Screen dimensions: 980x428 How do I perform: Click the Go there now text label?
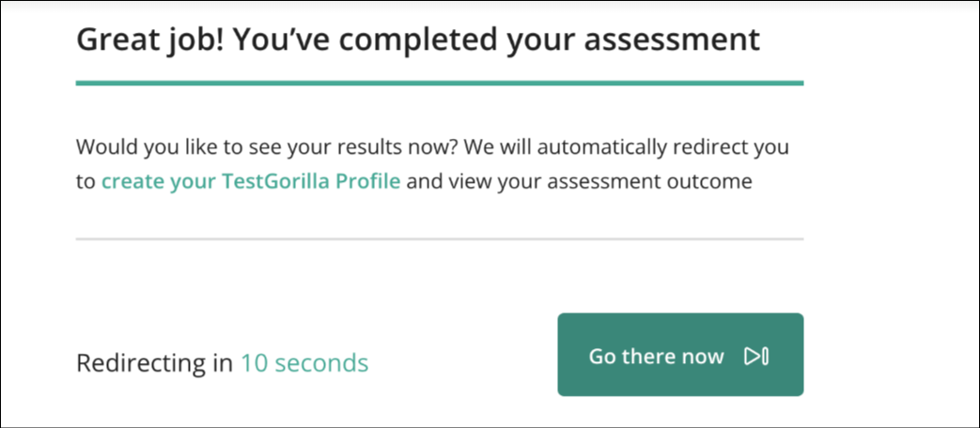coord(656,357)
